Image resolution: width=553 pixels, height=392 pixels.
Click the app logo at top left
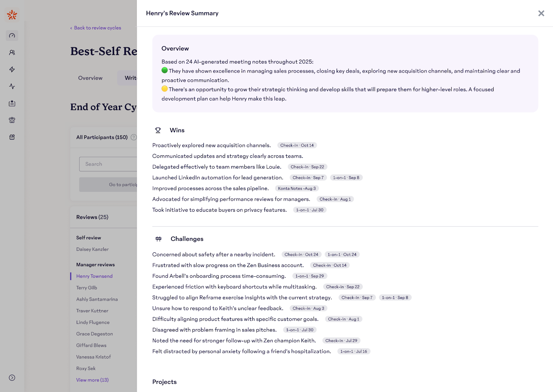point(12,15)
